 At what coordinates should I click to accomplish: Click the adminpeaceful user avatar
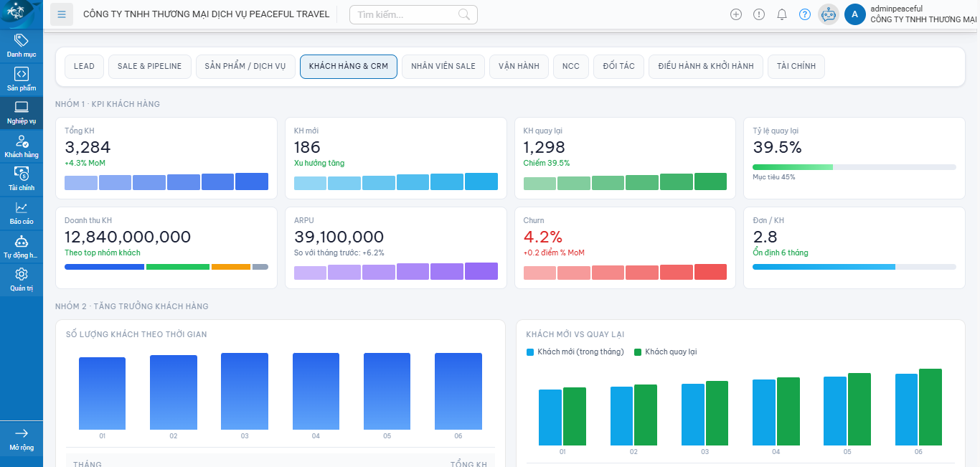click(855, 14)
